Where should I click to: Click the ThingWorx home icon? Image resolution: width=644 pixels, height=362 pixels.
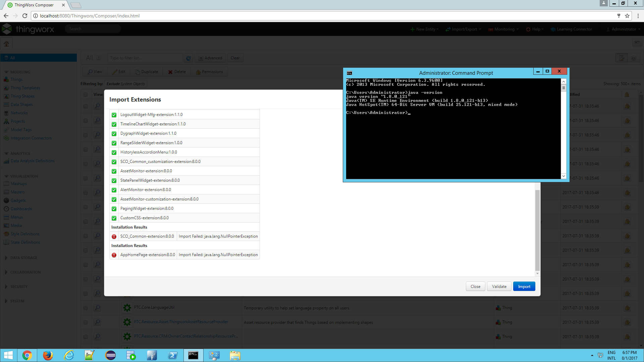(x=6, y=44)
